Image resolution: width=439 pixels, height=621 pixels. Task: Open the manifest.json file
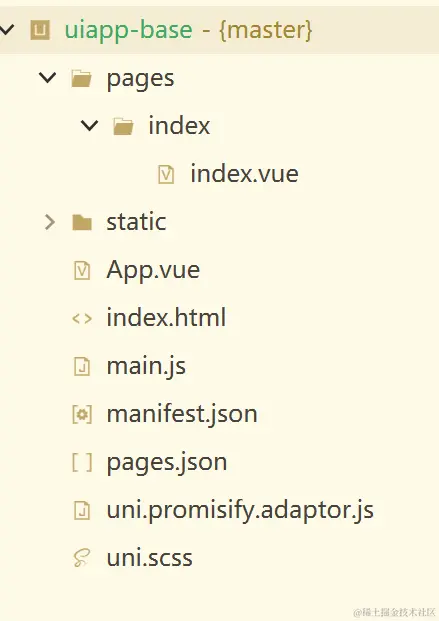182,414
